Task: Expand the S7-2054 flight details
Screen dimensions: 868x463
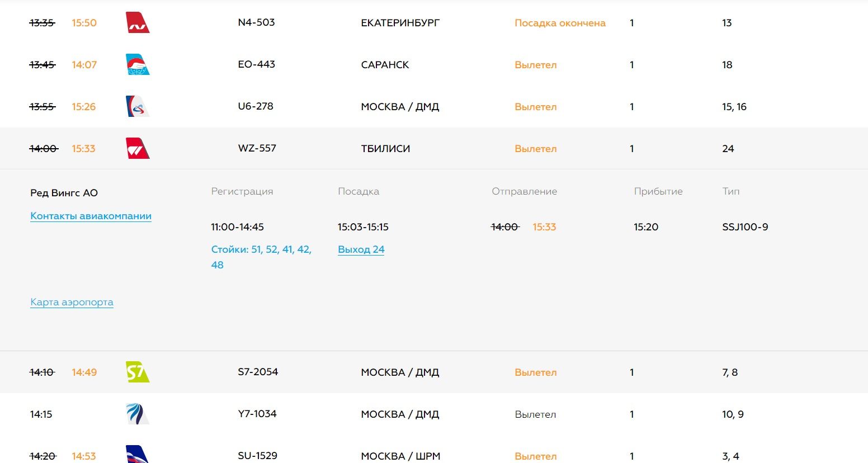Action: coord(400,372)
